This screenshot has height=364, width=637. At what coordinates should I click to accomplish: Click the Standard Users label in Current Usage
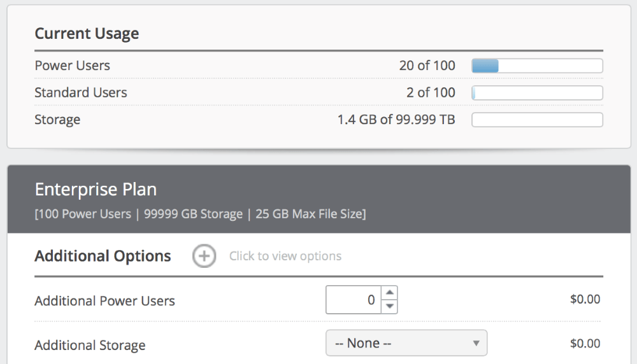point(81,93)
